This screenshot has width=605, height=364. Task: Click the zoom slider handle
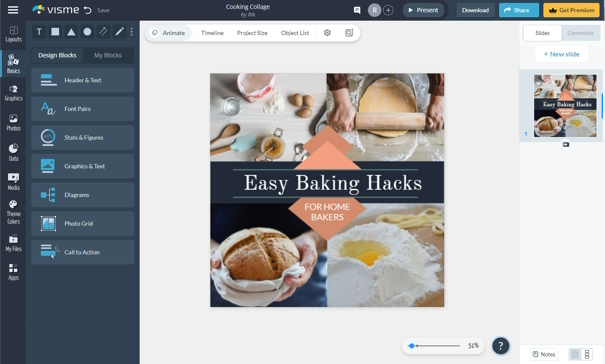(x=412, y=346)
